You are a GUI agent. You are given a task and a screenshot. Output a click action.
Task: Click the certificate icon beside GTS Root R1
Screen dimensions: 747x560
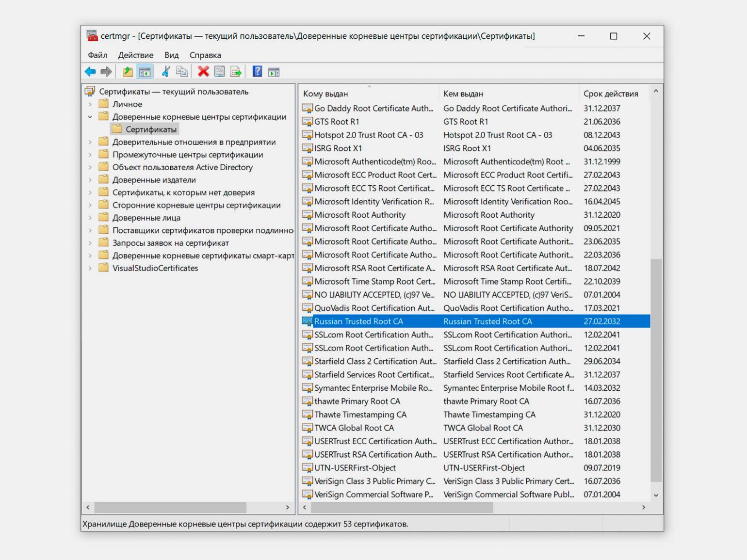coord(308,122)
